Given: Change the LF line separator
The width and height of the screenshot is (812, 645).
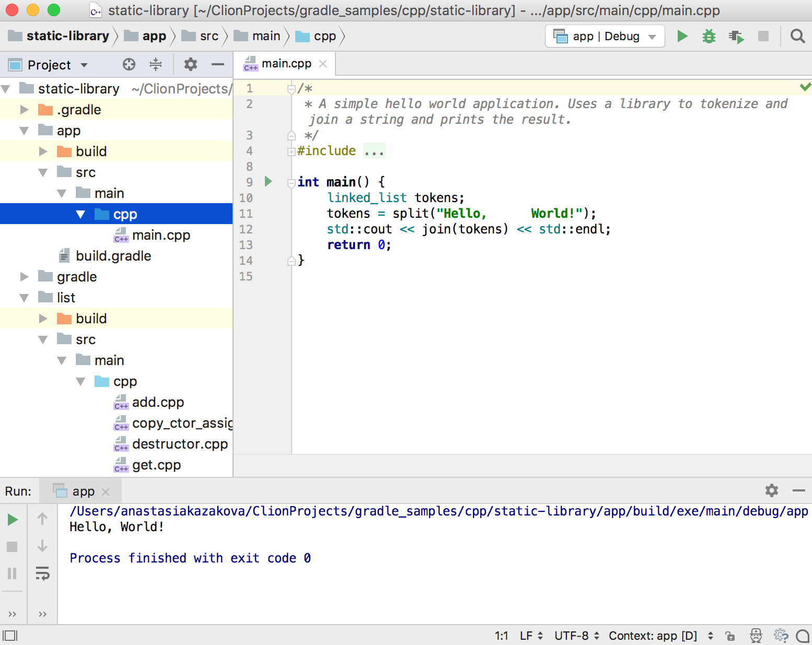Looking at the screenshot, I should click(x=531, y=636).
